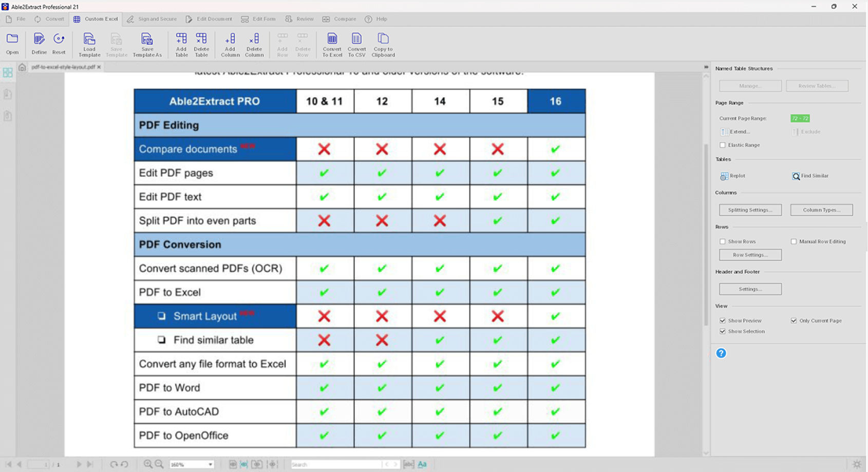Click the green page range indicator
The image size is (868, 472).
pyautogui.click(x=800, y=118)
